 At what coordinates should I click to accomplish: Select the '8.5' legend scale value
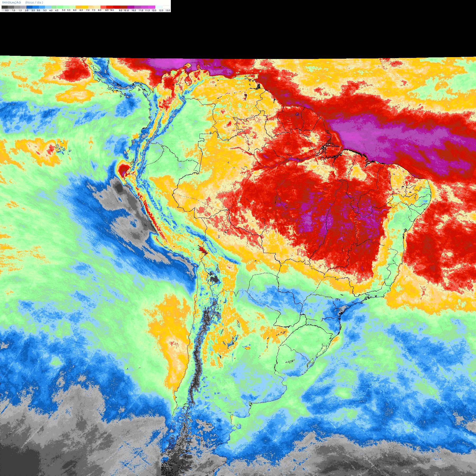click(x=107, y=10)
